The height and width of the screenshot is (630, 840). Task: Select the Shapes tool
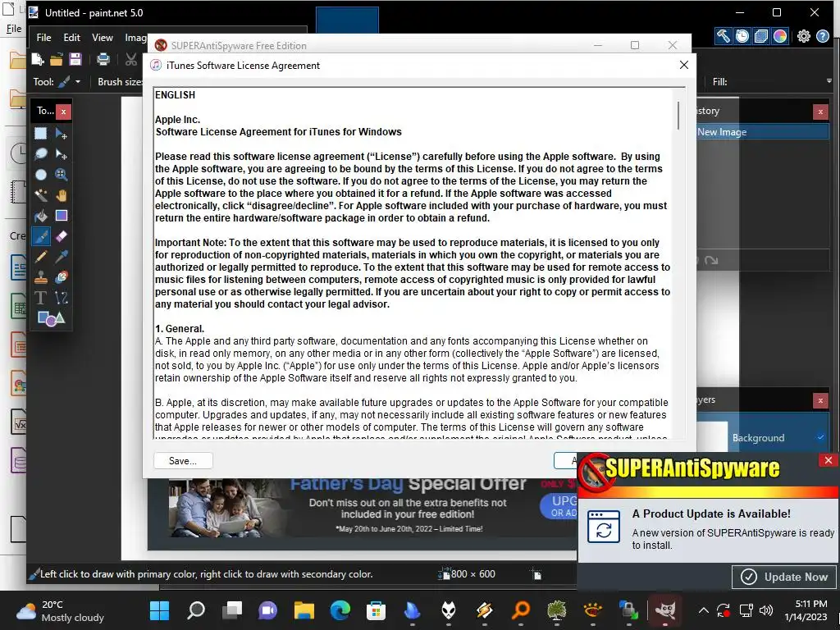(x=51, y=319)
